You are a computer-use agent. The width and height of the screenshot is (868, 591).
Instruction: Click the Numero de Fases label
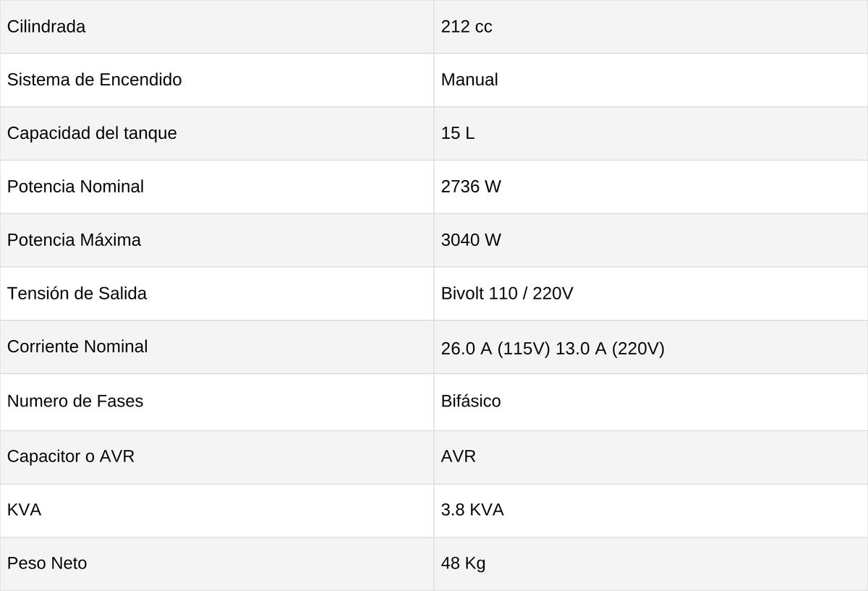(75, 401)
